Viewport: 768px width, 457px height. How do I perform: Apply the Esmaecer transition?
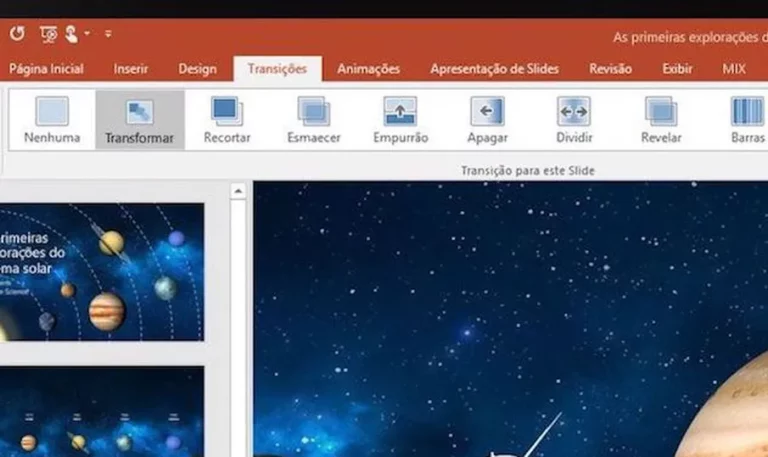click(314, 120)
